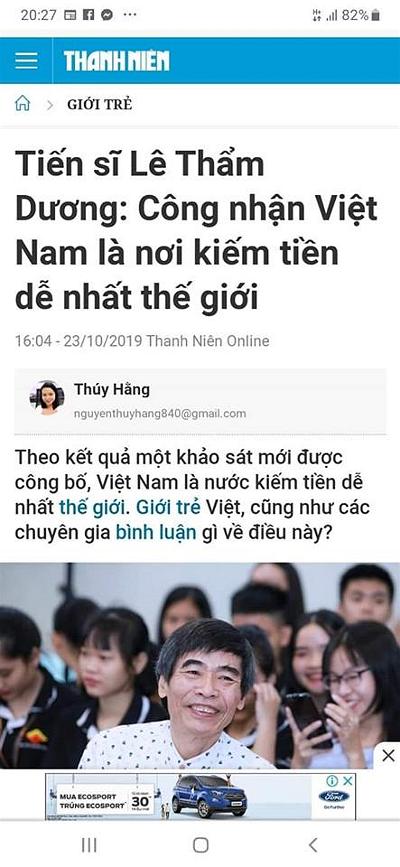
Task: Go to home via house icon
Action: pyautogui.click(x=22, y=103)
